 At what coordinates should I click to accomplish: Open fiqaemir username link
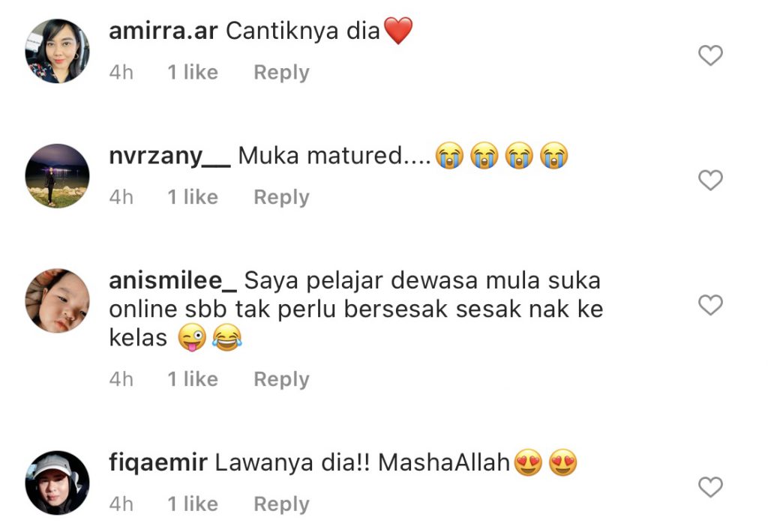(x=158, y=463)
